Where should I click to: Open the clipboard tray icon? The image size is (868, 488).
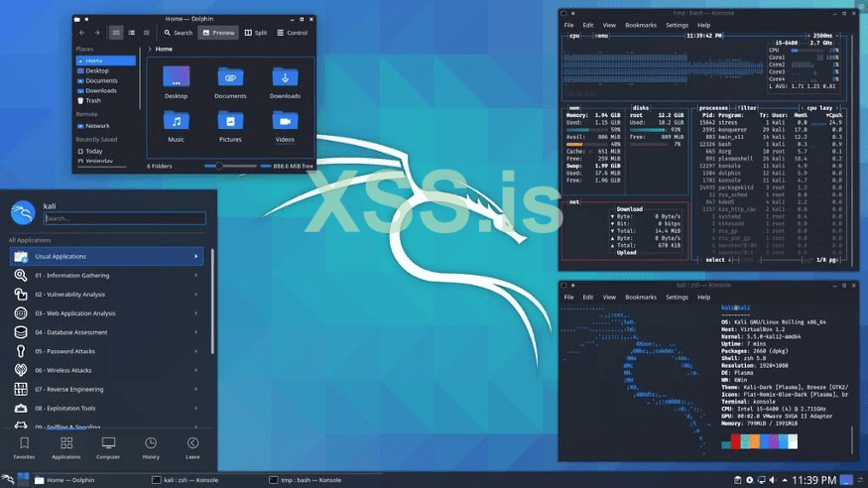[x=737, y=480]
